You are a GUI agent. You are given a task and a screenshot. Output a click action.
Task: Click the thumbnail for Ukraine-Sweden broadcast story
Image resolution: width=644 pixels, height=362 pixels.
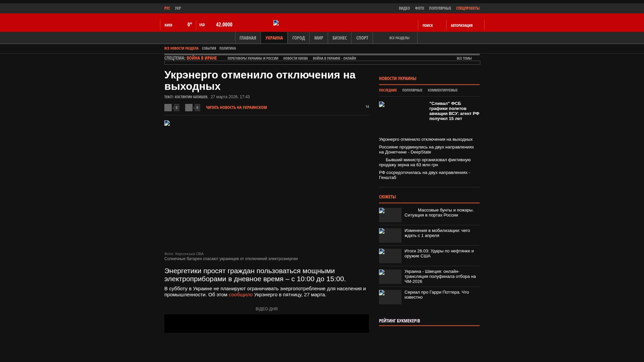coord(390,277)
